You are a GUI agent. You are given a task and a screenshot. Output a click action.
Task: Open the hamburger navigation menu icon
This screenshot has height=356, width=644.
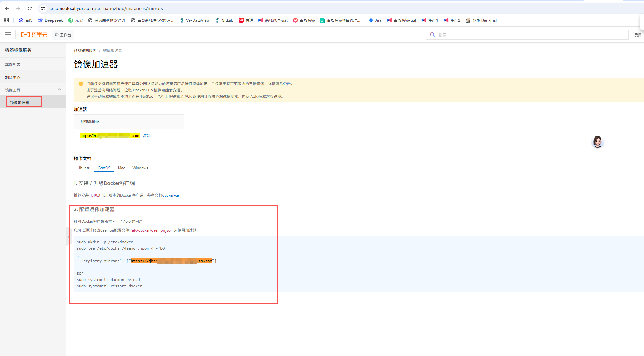(x=8, y=35)
